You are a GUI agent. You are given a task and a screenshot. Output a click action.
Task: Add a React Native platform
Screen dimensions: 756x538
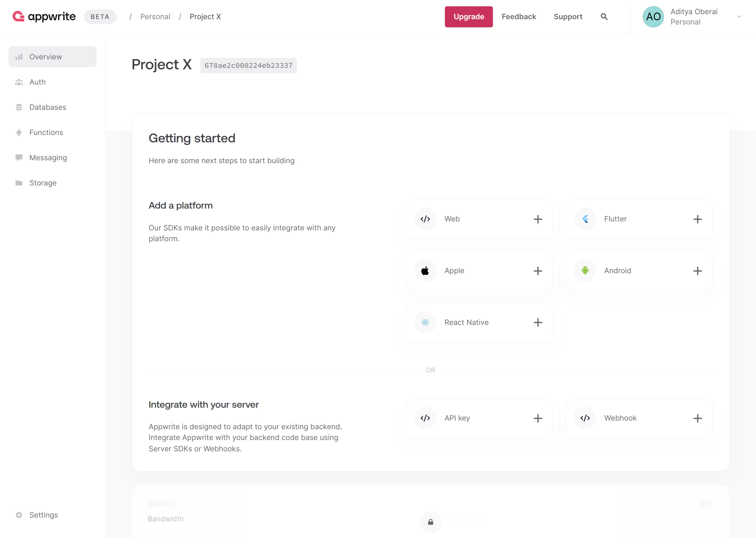[538, 322]
